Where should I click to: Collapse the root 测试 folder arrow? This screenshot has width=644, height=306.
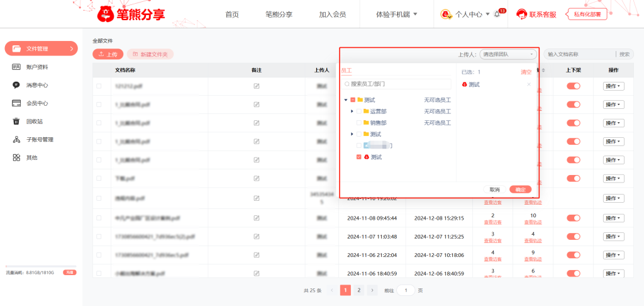click(x=346, y=100)
